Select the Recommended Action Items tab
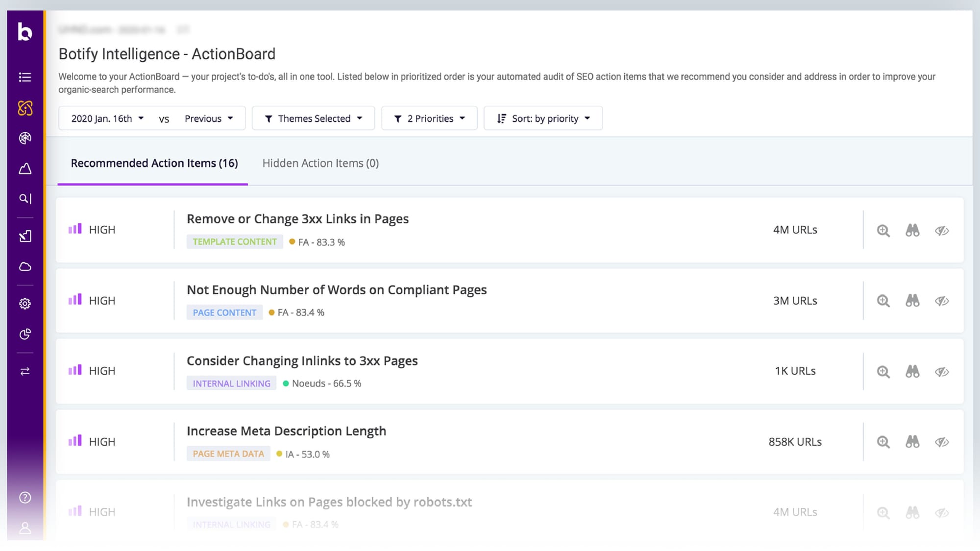 pos(154,163)
